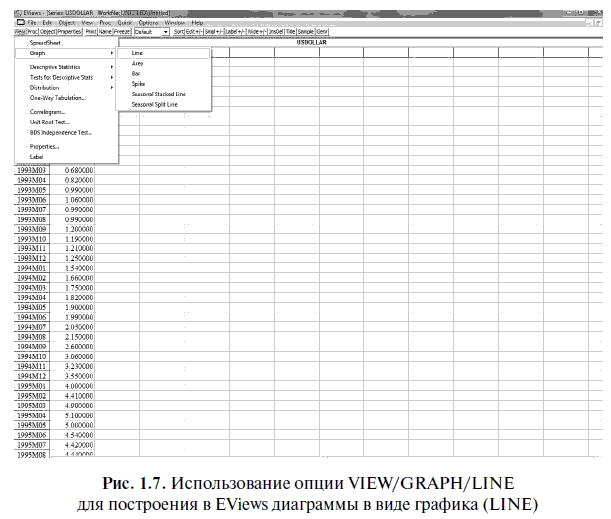Screen dimensions: 611x519
Task: Open the Default display dropdown
Action: [x=152, y=32]
